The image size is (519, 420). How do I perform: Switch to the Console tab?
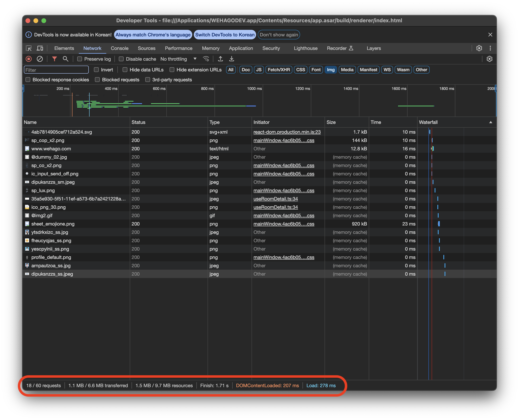pos(120,48)
